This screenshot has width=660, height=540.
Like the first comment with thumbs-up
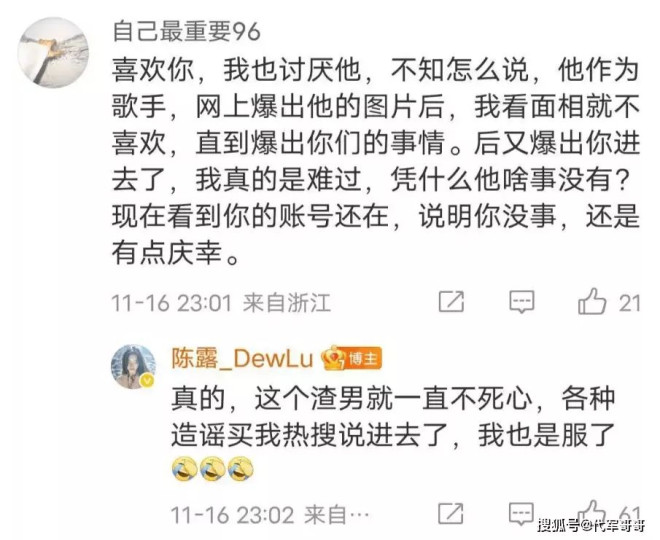[592, 301]
